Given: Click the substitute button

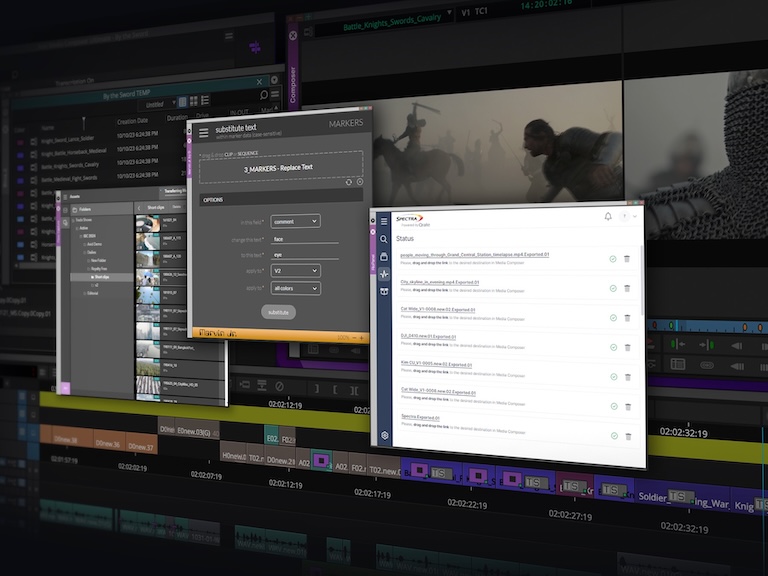Looking at the screenshot, I should pos(278,312).
